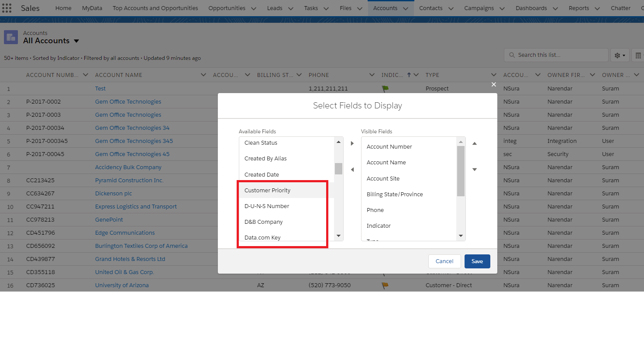Go to the Home tab
Image resolution: width=644 pixels, height=344 pixels.
click(x=63, y=8)
